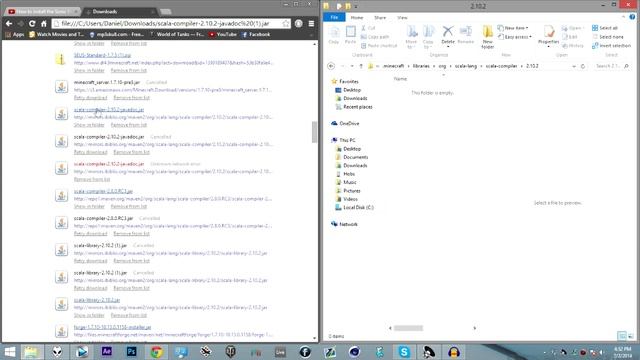Click scala-library-2.10.2.jar download link
The height and width of the screenshot is (360, 640).
coord(97,300)
